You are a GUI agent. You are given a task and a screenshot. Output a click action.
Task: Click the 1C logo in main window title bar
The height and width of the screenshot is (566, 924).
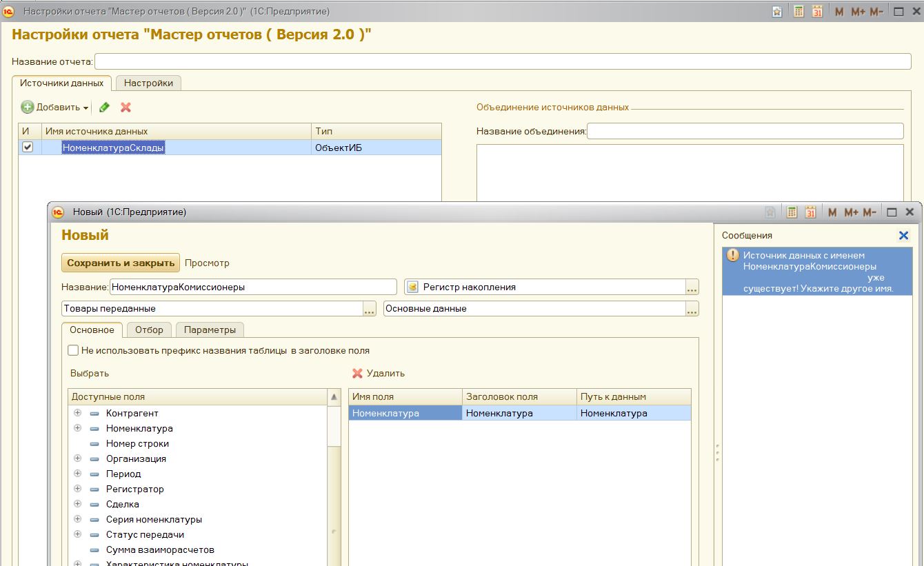[x=8, y=11]
